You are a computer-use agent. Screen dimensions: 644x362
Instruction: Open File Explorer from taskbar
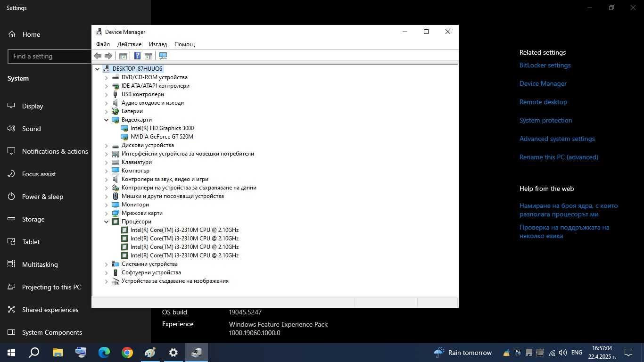tap(58, 353)
